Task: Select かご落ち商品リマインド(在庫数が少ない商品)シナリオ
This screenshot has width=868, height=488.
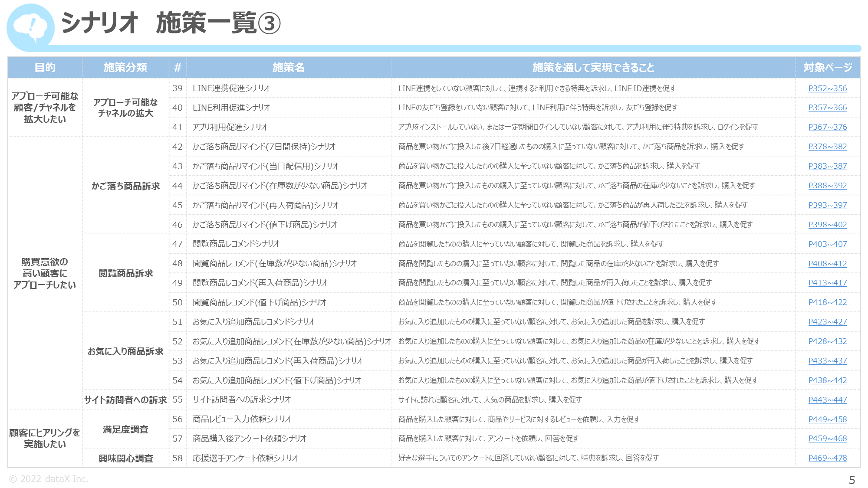Action: [x=280, y=186]
